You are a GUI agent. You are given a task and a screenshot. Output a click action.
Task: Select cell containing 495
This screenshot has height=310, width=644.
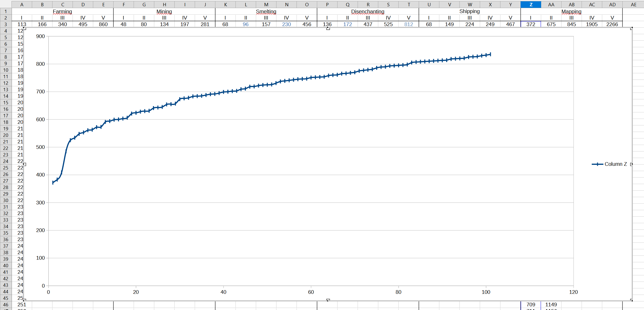[83, 24]
